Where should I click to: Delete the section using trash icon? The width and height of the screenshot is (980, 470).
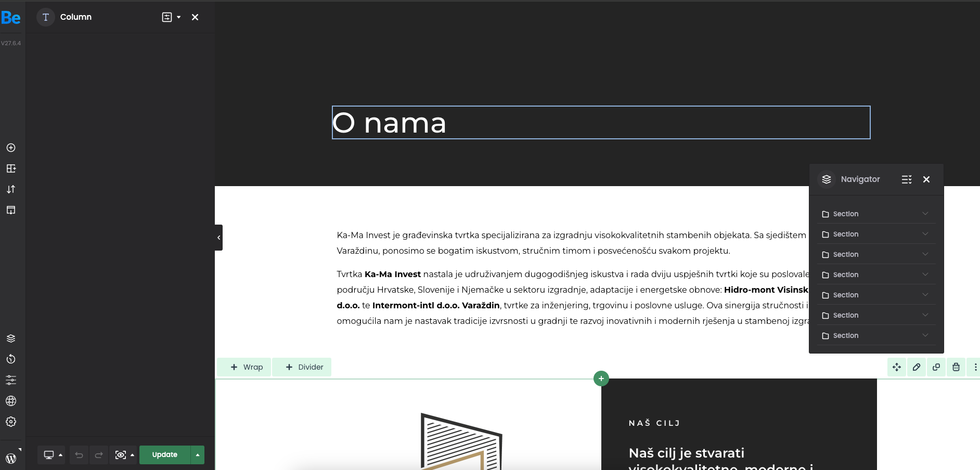956,367
